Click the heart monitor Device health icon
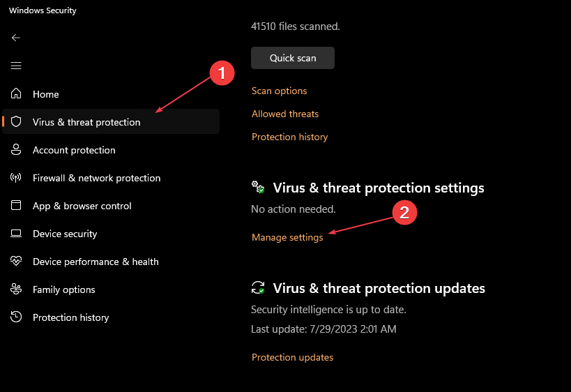The image size is (571, 392). click(16, 261)
